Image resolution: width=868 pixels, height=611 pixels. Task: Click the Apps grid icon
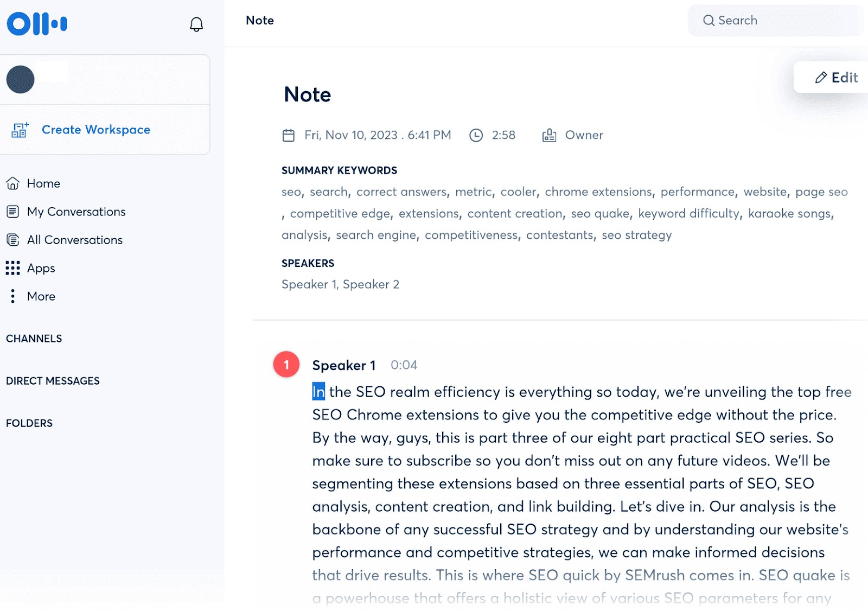coord(13,268)
